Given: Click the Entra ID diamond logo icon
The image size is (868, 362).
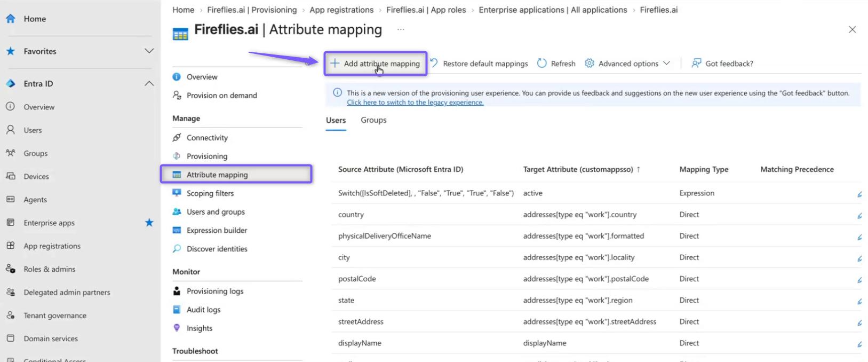Looking at the screenshot, I should (10, 84).
